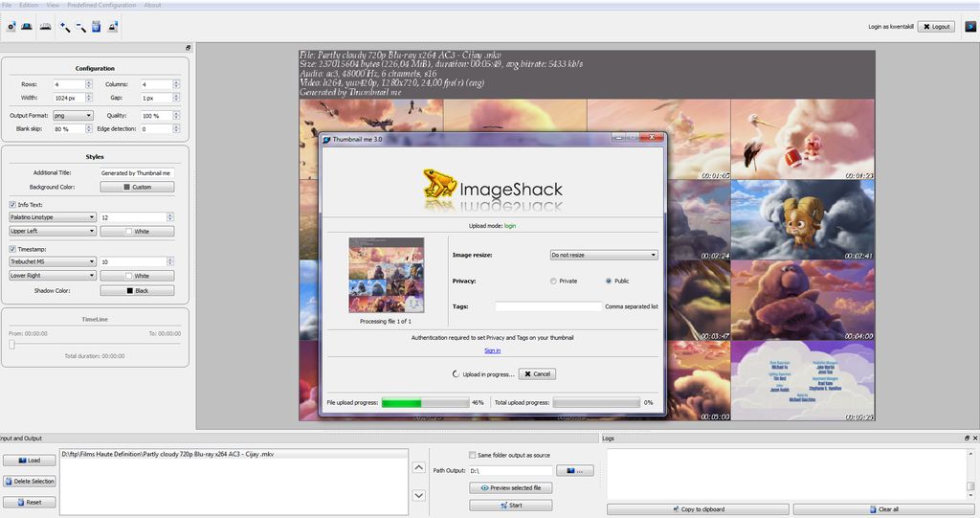The image size is (980, 518).
Task: Click the blue arrow icon beside Logout
Action: click(x=970, y=26)
